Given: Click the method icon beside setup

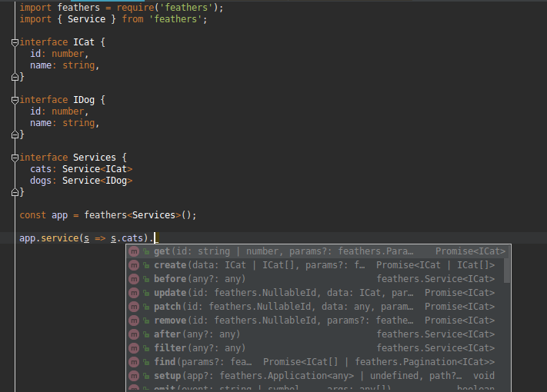Looking at the screenshot, I should pyautogui.click(x=134, y=376).
